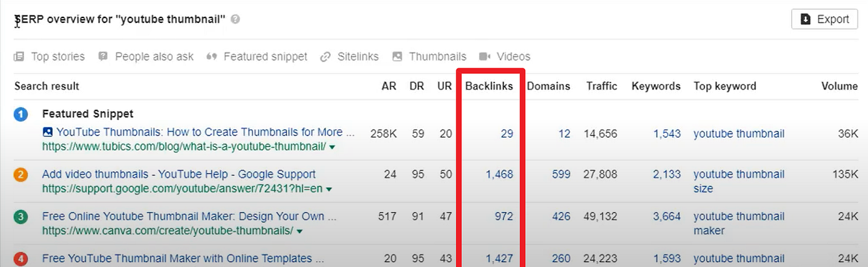Click the green position 3 badge
Screen dimensions: 868x267
pyautogui.click(x=20, y=217)
